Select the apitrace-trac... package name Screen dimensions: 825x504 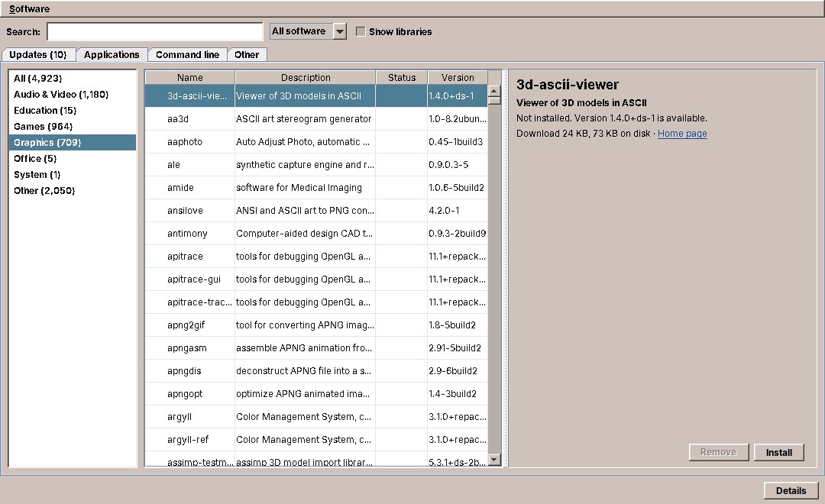[x=199, y=302]
